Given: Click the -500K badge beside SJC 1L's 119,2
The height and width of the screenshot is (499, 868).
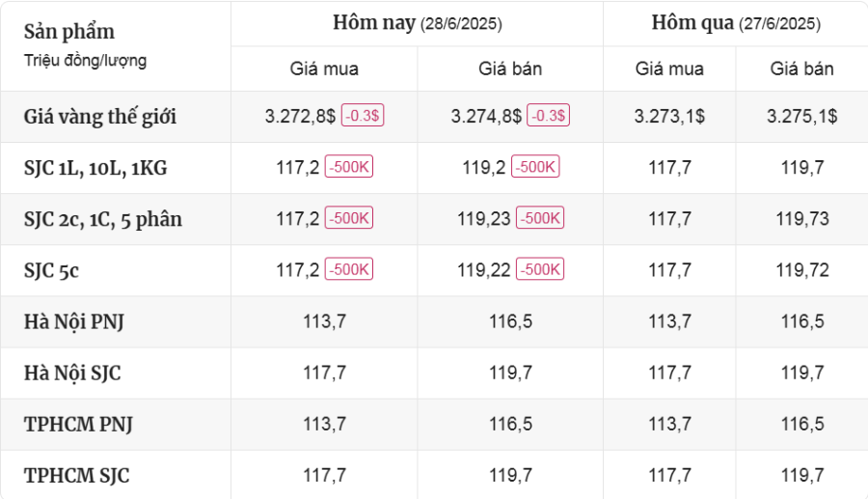Looking at the screenshot, I should click(535, 167).
